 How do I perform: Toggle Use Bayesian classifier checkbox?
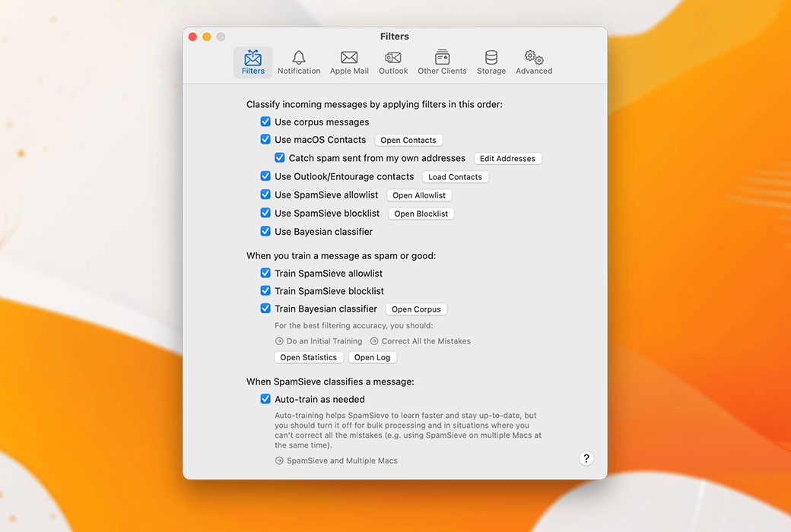pyautogui.click(x=265, y=232)
